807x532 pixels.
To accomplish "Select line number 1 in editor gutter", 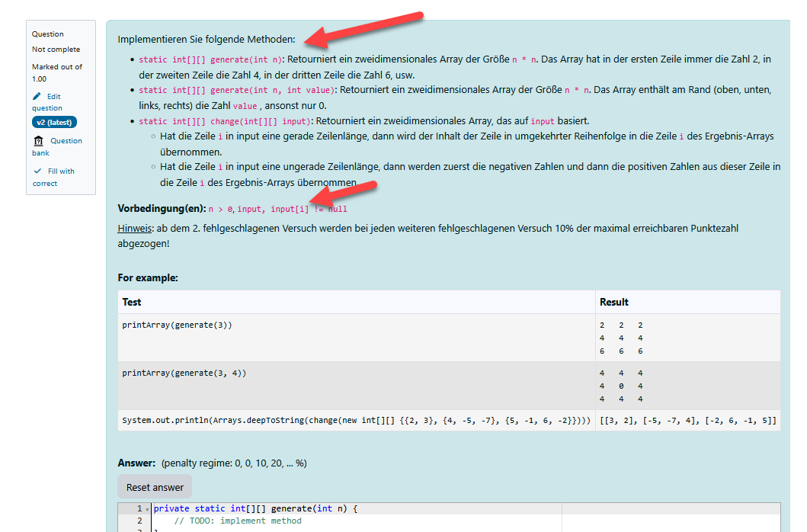I will coord(139,508).
